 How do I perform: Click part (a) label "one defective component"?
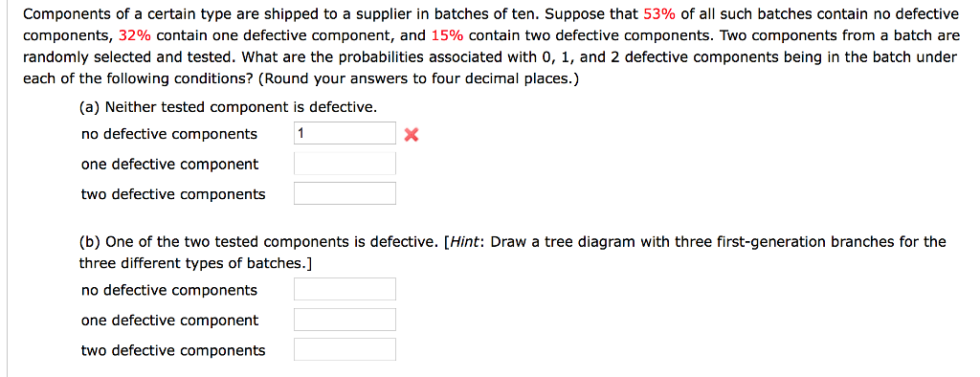click(169, 164)
